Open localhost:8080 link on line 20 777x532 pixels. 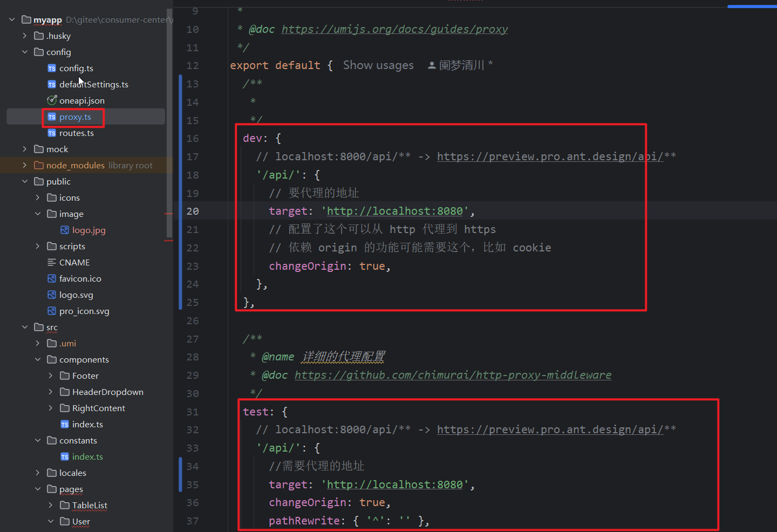[394, 211]
